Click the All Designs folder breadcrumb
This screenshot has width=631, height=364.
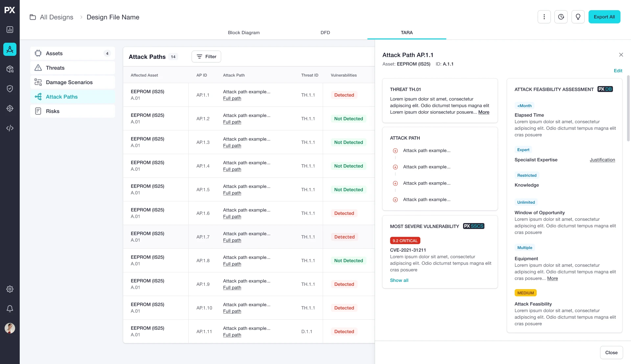[52, 17]
